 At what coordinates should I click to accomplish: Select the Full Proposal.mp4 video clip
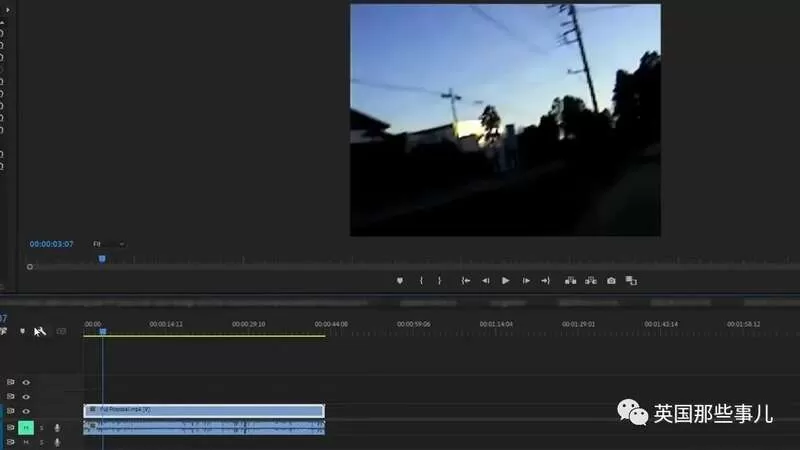click(x=204, y=411)
